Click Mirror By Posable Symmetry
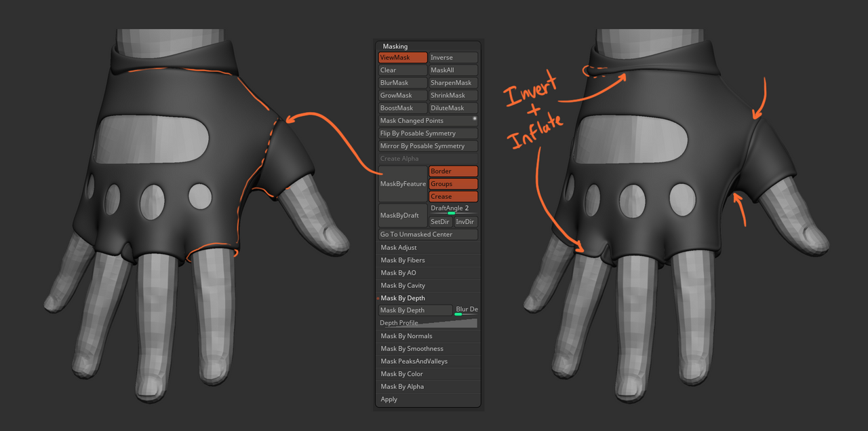The height and width of the screenshot is (431, 868). [x=428, y=146]
